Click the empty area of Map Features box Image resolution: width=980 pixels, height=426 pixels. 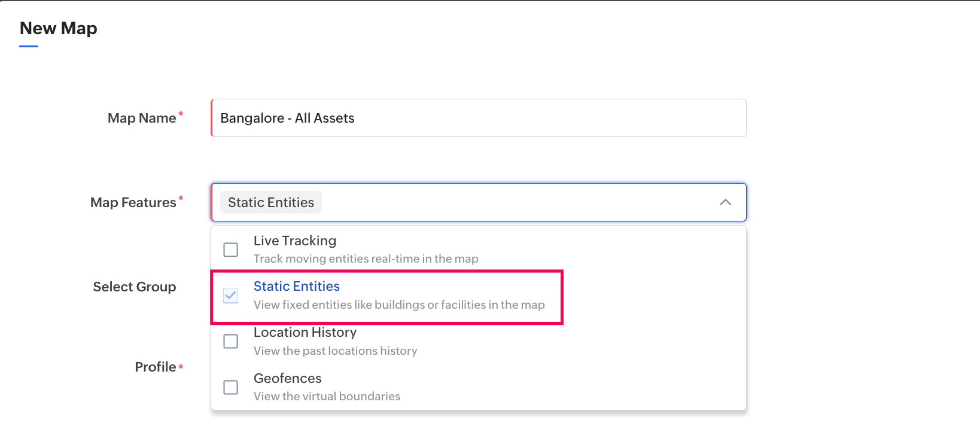[x=509, y=202]
